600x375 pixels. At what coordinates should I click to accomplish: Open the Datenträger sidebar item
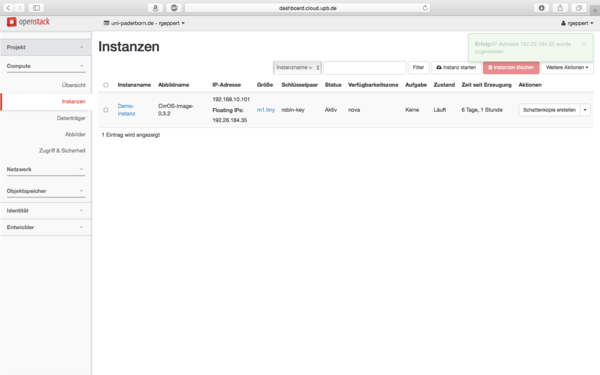pyautogui.click(x=71, y=118)
